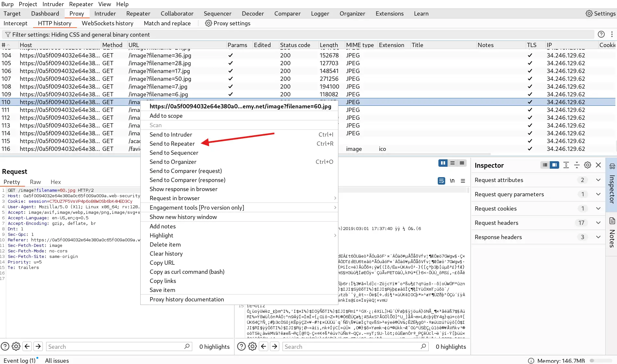
Task: Open response search settings gear
Action: [x=252, y=346]
